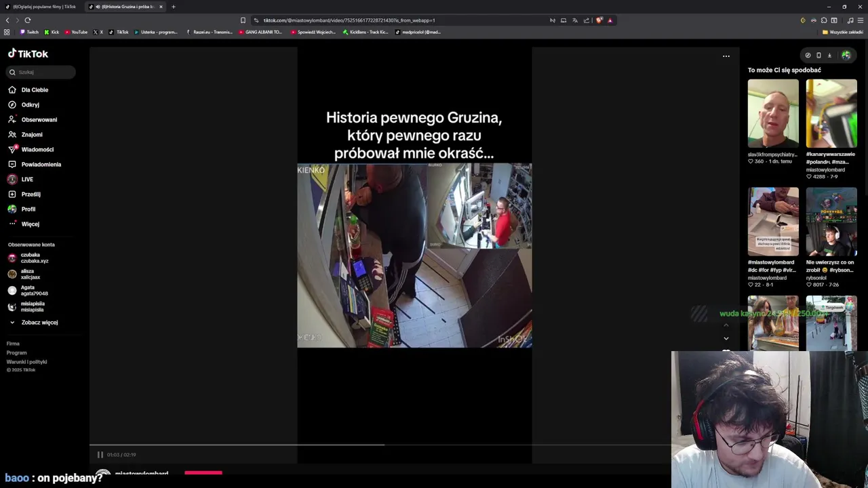The height and width of the screenshot is (488, 868).
Task: Open profile avatar menu top right
Action: [846, 56]
